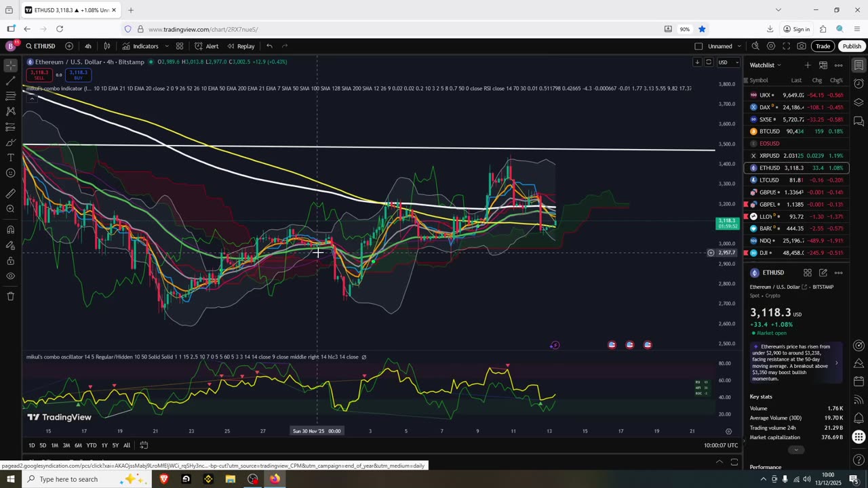Open symbol details grid icon beside ETHUSD
The height and width of the screenshot is (488, 868).
807,272
